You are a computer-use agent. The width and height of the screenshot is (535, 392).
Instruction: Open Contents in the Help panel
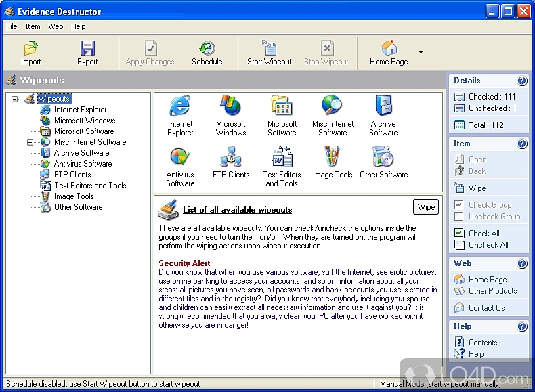(x=482, y=342)
